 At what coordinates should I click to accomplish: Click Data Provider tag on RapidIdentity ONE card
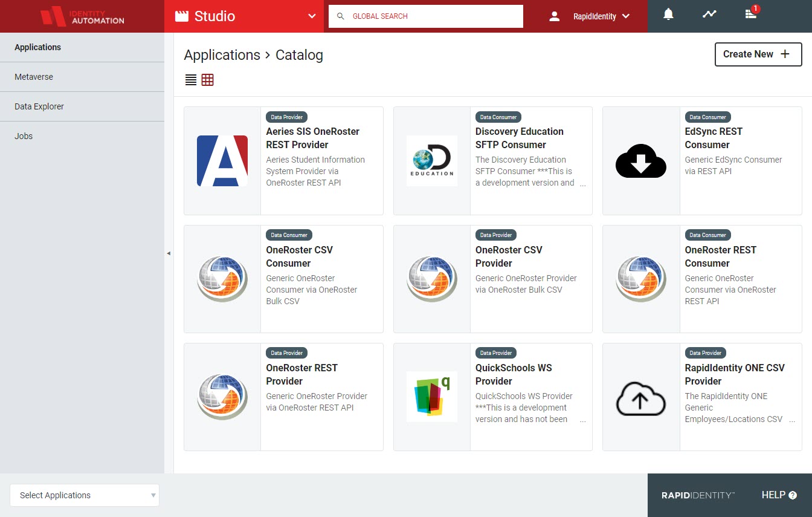tap(706, 353)
